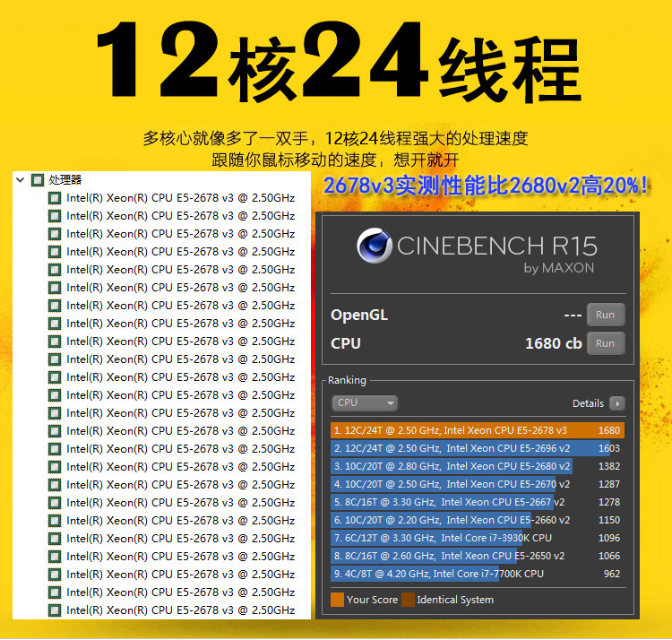The image size is (672, 640).
Task: Select ranking row Xeon E5-2680 v2
Action: [x=478, y=466]
